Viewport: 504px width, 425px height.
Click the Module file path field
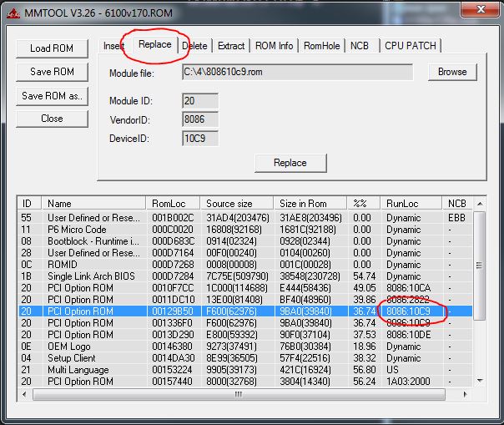[x=298, y=72]
